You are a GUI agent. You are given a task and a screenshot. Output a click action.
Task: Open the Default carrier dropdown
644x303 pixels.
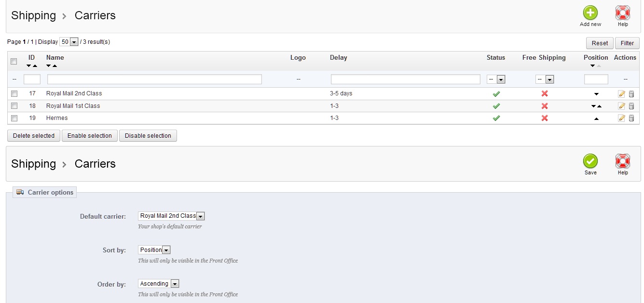172,216
